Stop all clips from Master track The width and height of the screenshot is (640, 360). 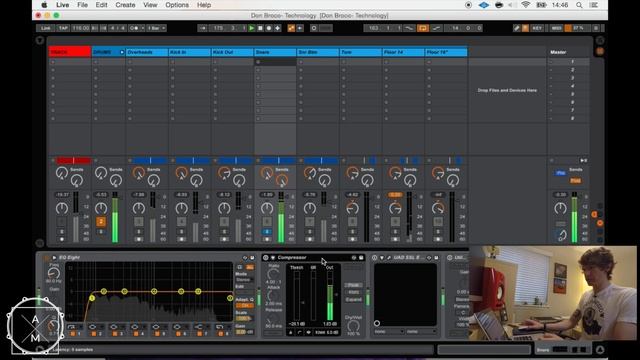[551, 161]
